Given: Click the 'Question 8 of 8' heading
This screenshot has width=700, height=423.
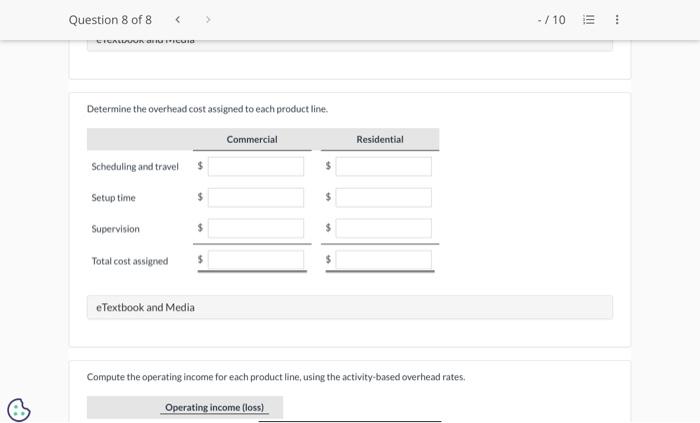Looking at the screenshot, I should 110,20.
